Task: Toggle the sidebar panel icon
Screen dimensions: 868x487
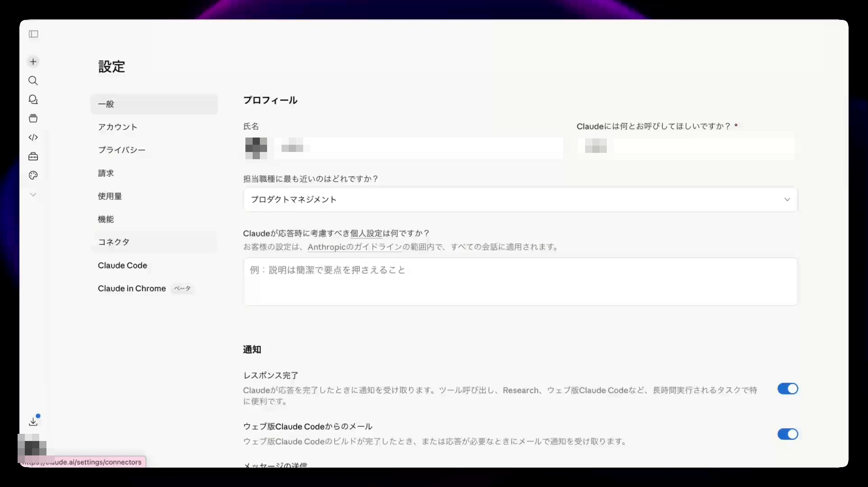Action: click(33, 34)
